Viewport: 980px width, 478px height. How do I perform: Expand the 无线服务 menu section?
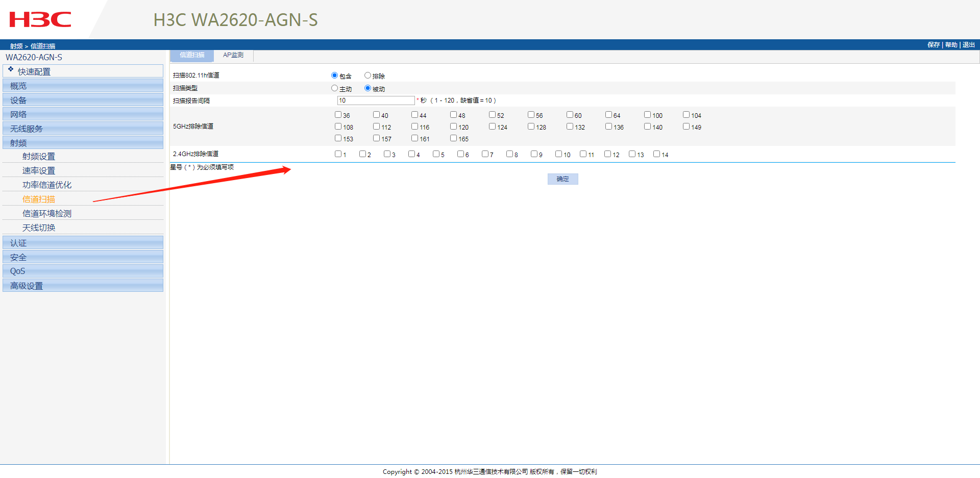click(x=83, y=129)
